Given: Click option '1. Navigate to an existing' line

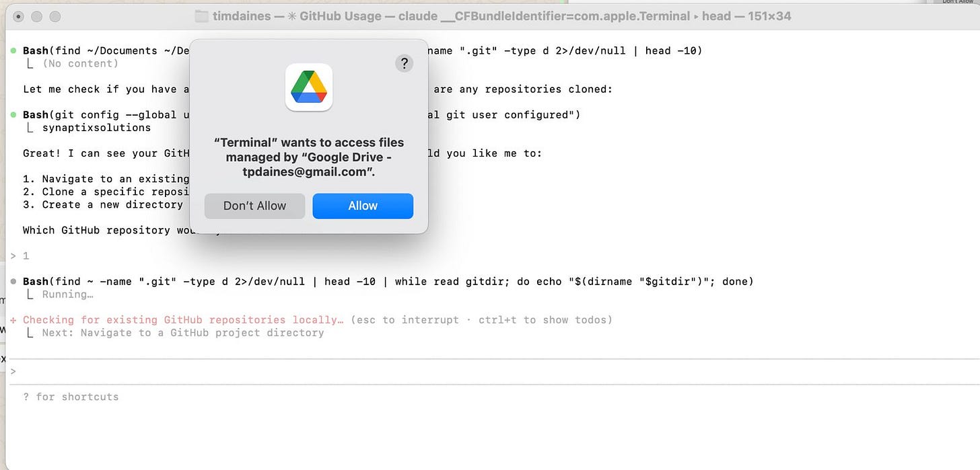Looking at the screenshot, I should [106, 179].
